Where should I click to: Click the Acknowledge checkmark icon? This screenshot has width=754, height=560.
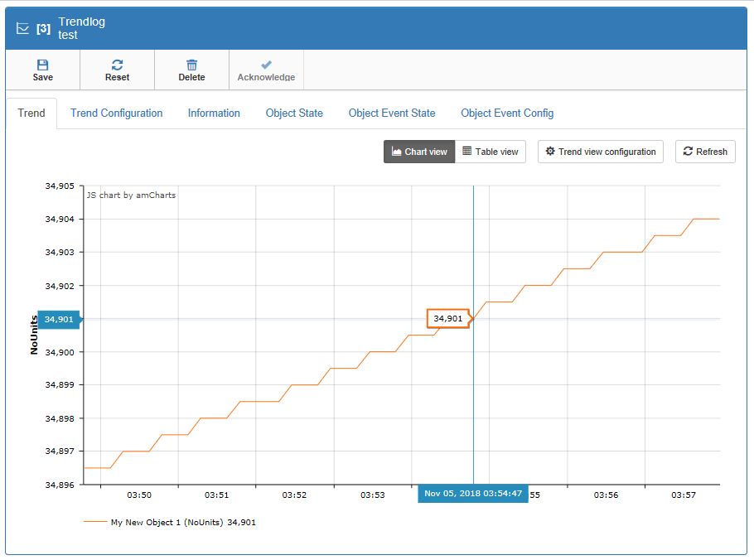tap(266, 64)
